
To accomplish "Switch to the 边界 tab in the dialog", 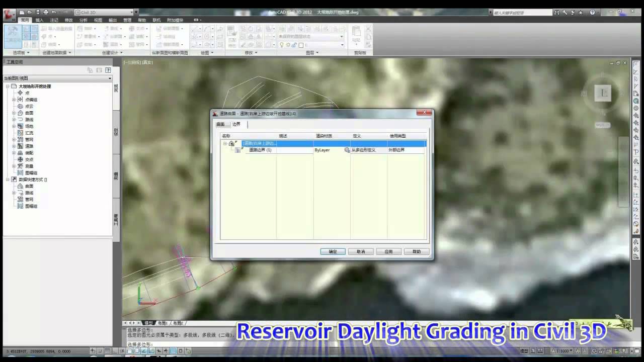I will click(236, 124).
